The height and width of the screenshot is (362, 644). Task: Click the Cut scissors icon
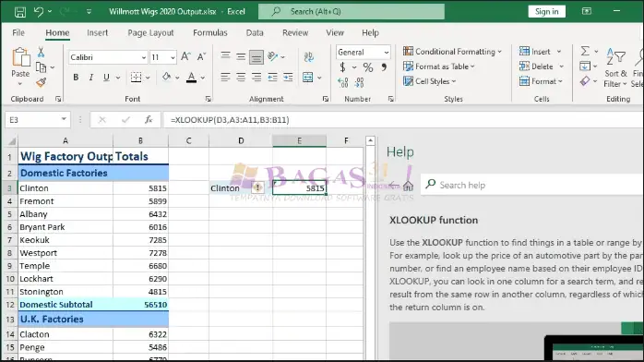(41, 52)
